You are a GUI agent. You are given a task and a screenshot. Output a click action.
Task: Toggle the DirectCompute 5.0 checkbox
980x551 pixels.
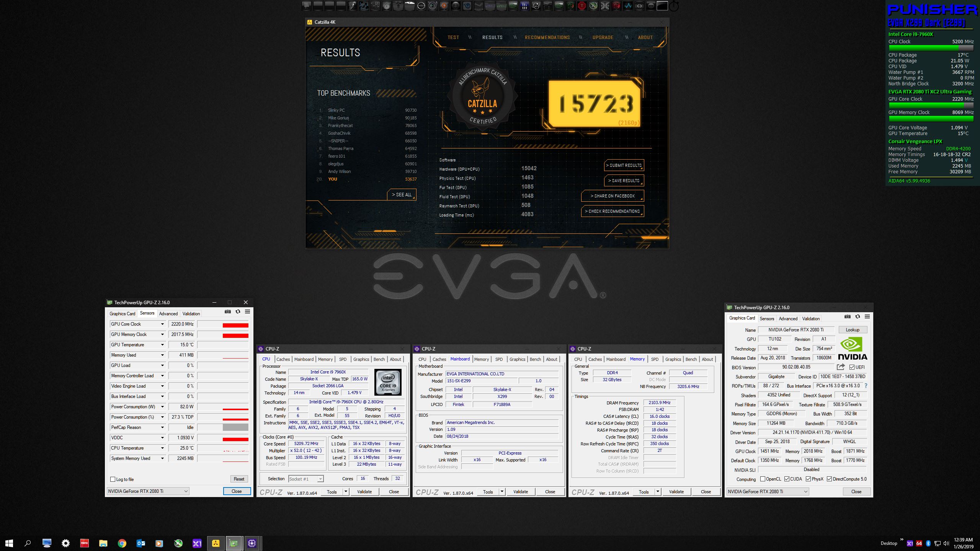coord(829,479)
